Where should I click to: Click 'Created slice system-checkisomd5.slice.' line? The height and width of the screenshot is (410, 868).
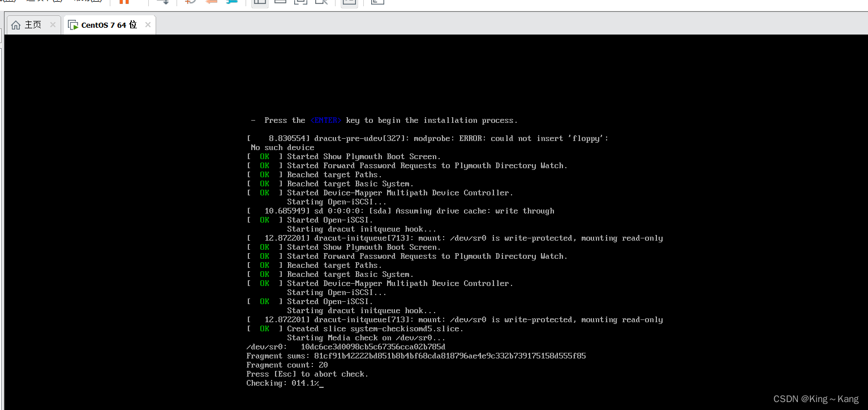(x=355, y=328)
